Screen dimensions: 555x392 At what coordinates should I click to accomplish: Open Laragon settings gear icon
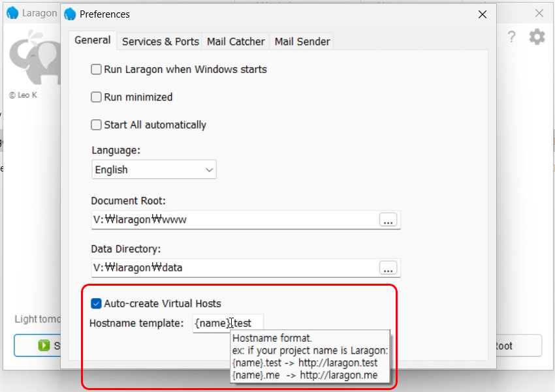tap(537, 37)
